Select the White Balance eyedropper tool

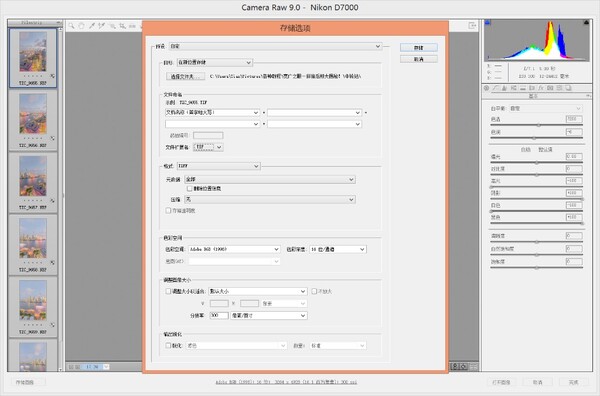click(91, 26)
